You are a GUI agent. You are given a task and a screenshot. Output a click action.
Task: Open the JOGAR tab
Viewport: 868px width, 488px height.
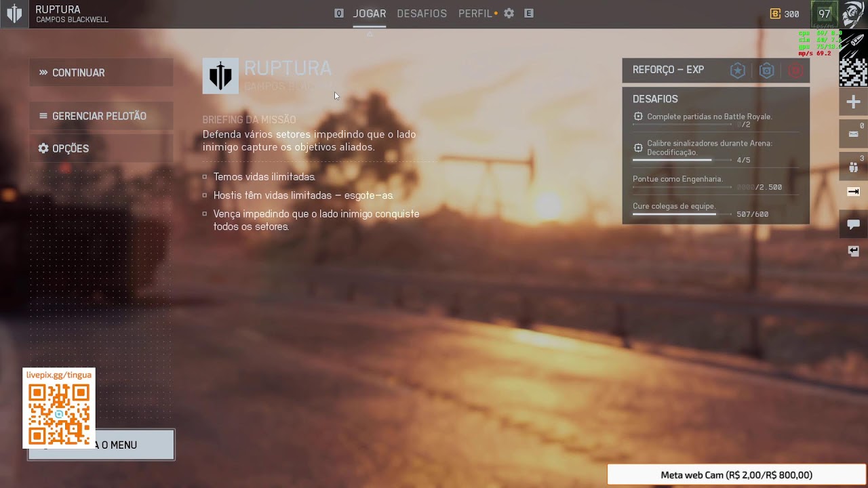click(370, 14)
